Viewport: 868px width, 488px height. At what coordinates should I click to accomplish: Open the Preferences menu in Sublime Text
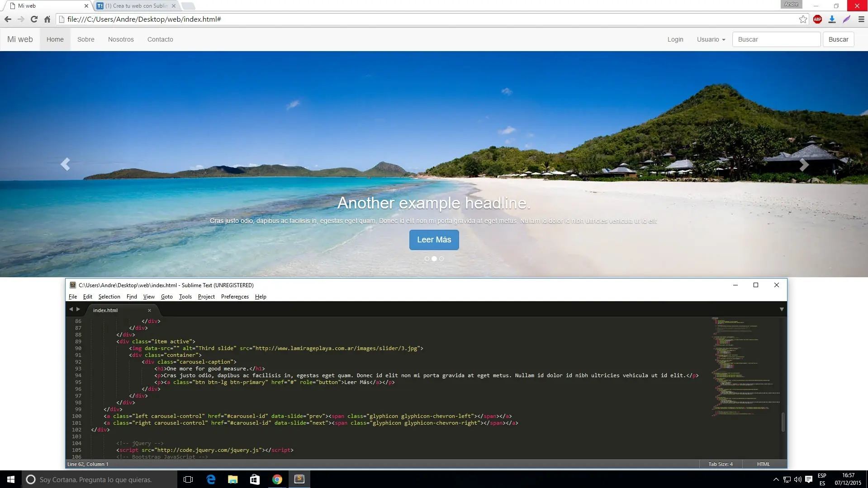point(235,297)
